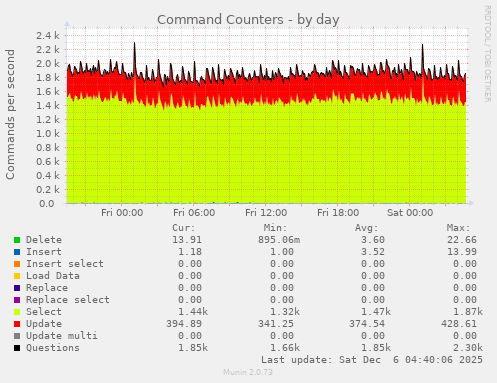
Task: Click the Cur: column header
Action: click(x=184, y=228)
